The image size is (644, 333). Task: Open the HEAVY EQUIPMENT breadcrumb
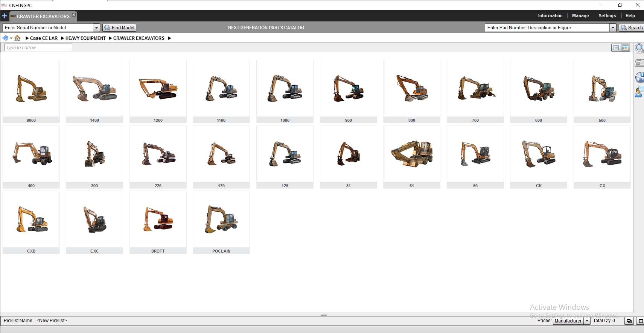(x=85, y=38)
